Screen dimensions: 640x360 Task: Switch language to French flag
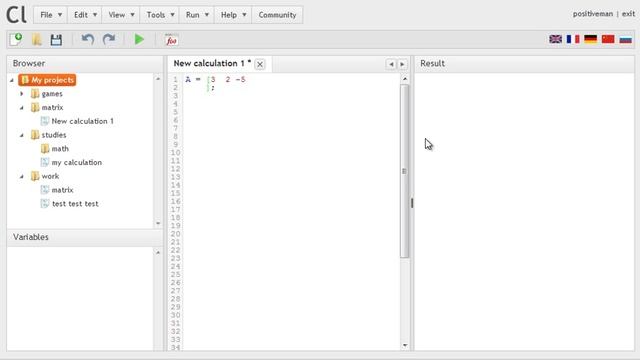(573, 39)
